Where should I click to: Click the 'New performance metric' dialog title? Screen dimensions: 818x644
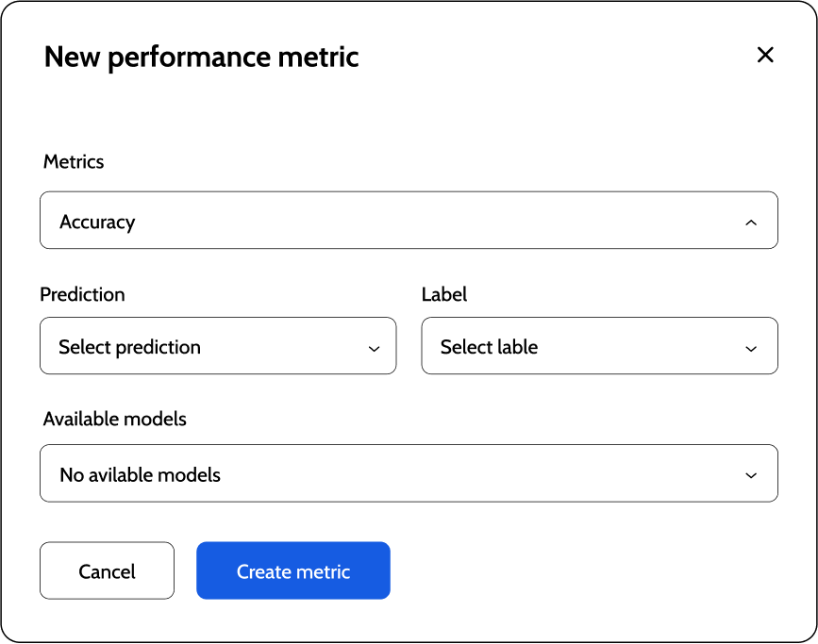tap(201, 57)
